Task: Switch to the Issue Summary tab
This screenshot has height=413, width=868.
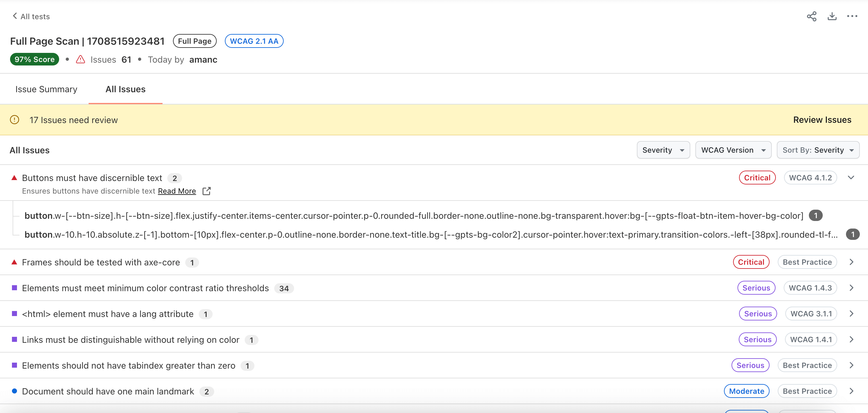Action: [x=46, y=89]
